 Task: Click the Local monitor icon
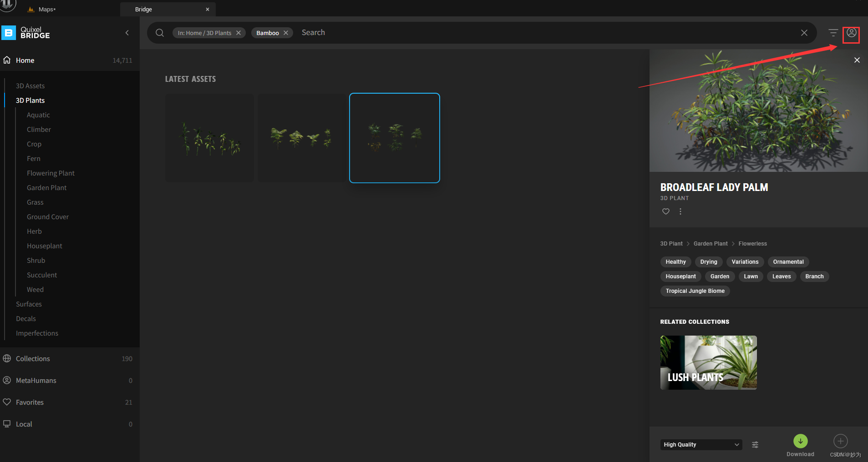tap(7, 424)
